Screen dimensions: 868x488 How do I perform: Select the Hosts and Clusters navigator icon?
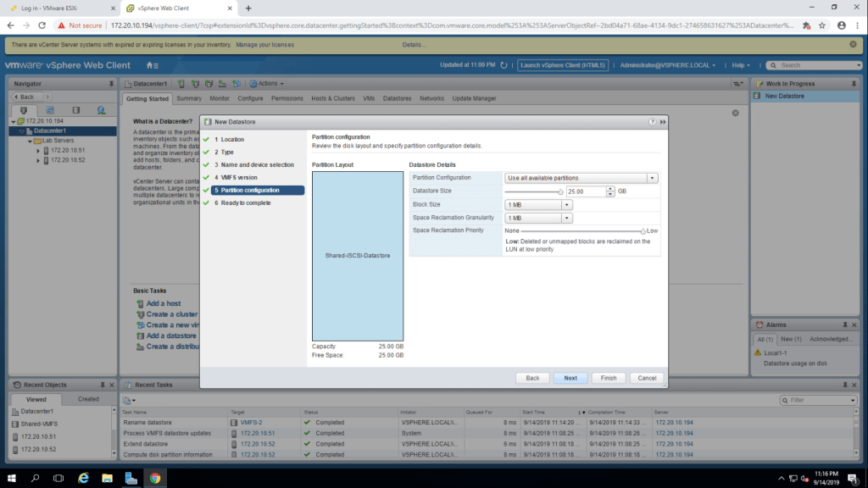[24, 110]
